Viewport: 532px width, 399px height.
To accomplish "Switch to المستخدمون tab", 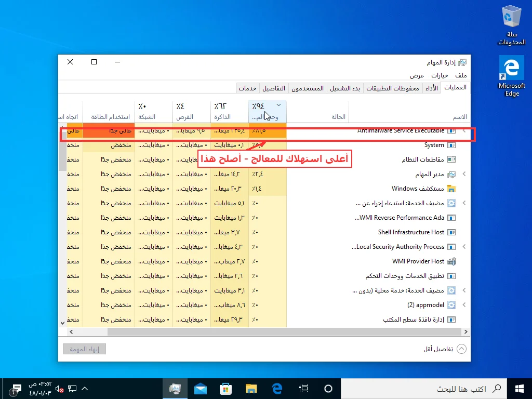I will point(308,88).
